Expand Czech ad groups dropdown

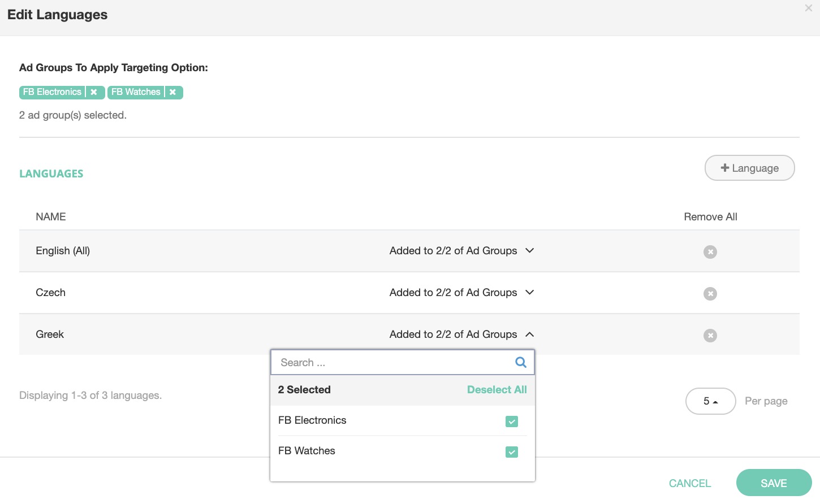[x=529, y=293]
